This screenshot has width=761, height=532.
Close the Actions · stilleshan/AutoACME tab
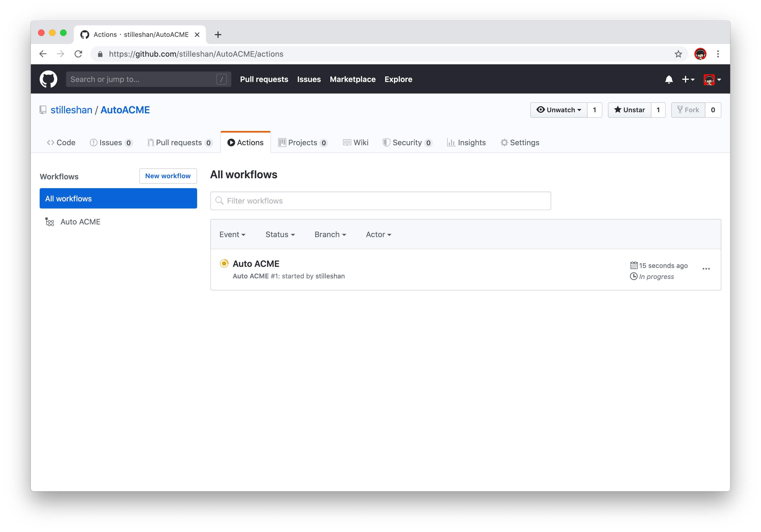[197, 35]
